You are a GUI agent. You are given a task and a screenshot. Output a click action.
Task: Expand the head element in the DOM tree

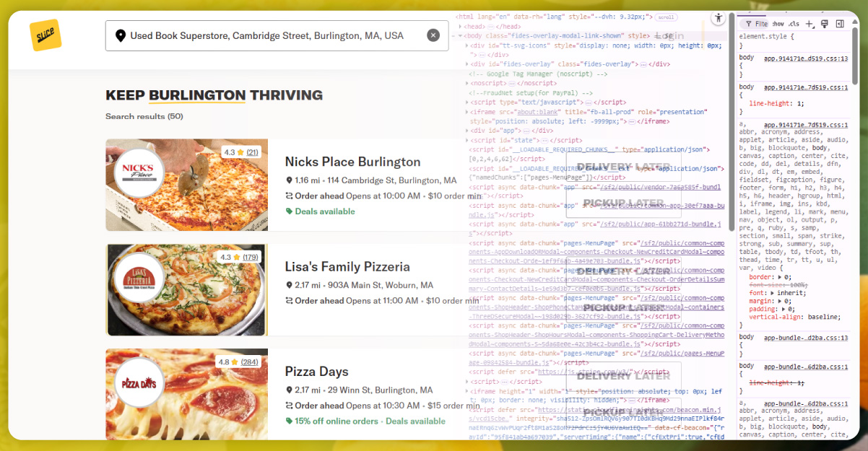click(x=461, y=26)
